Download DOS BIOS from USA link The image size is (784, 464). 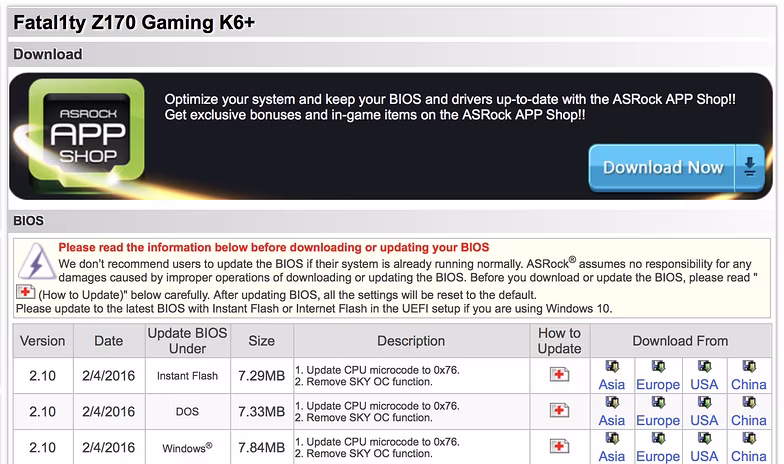point(704,420)
